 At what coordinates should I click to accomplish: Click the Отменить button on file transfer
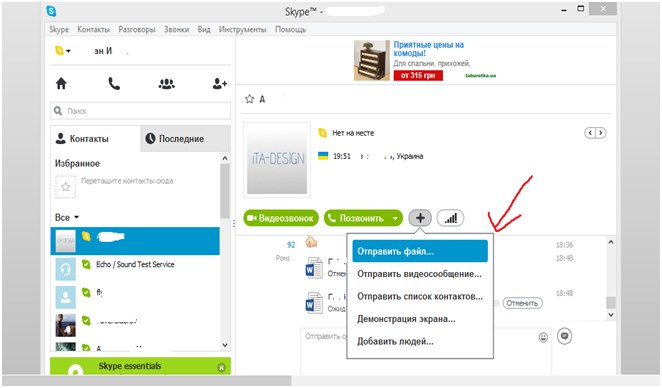pos(522,303)
